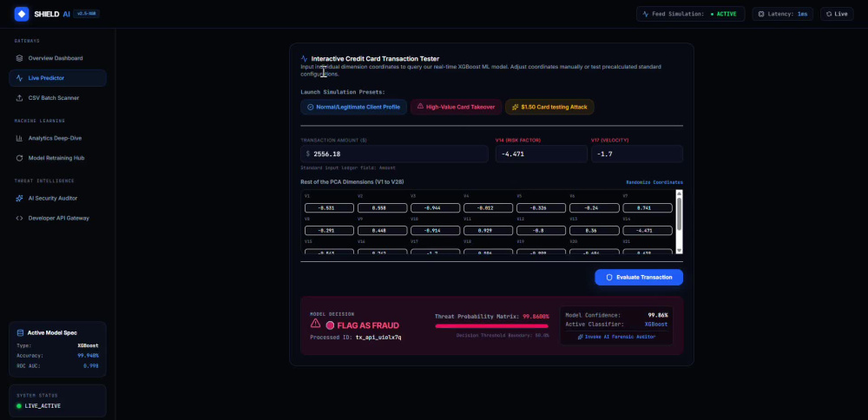Click the v2.5-XGB version badge
The height and width of the screenshot is (420, 868).
(86, 14)
